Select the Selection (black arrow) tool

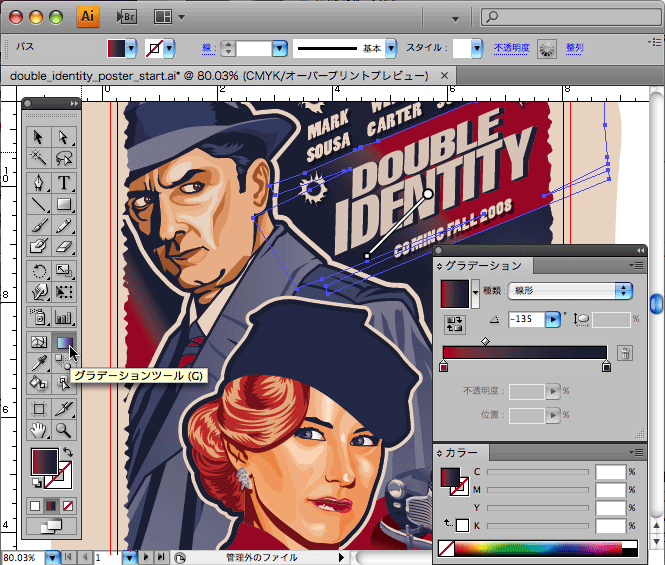coord(39,137)
